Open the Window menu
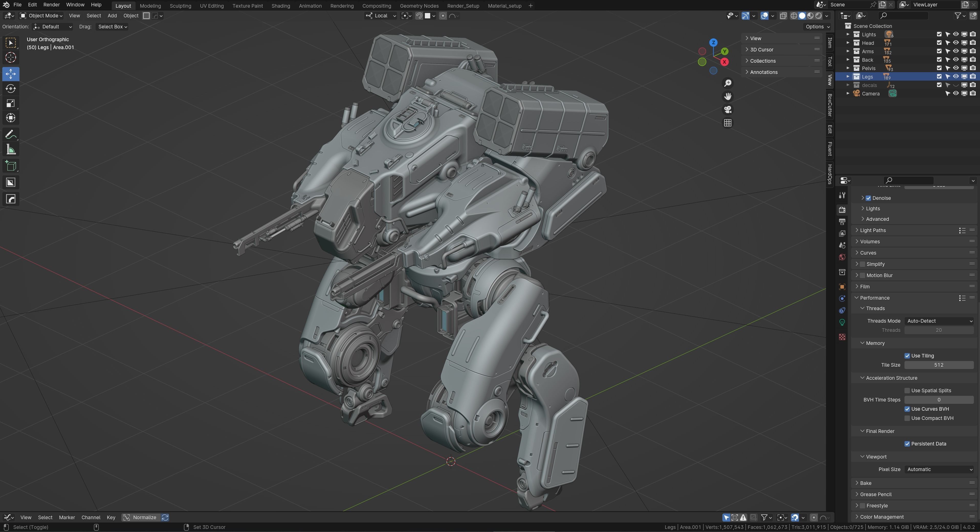Viewport: 980px width, 532px height. coord(75,5)
